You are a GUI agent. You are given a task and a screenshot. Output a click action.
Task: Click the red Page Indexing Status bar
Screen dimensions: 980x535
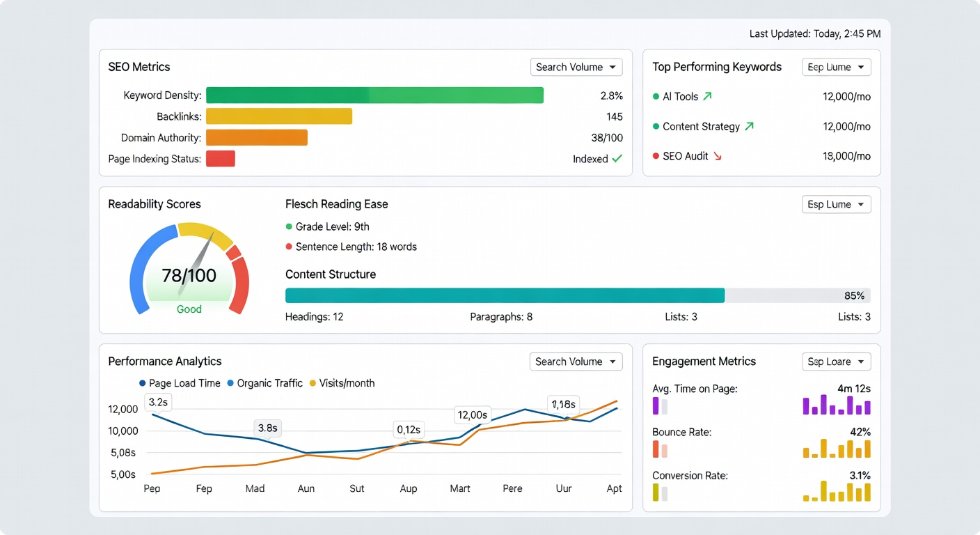pos(221,159)
